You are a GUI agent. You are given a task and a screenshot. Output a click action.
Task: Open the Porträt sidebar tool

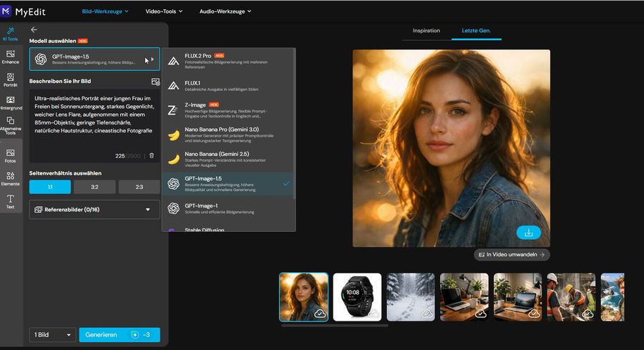pyautogui.click(x=10, y=80)
